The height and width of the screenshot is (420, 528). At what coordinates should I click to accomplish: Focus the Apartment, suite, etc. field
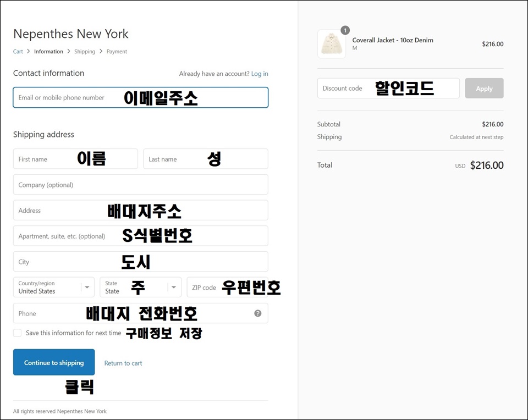[141, 236]
